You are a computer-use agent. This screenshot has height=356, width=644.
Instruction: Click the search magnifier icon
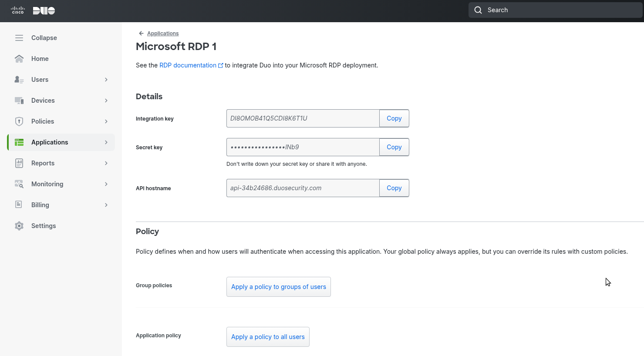[478, 10]
